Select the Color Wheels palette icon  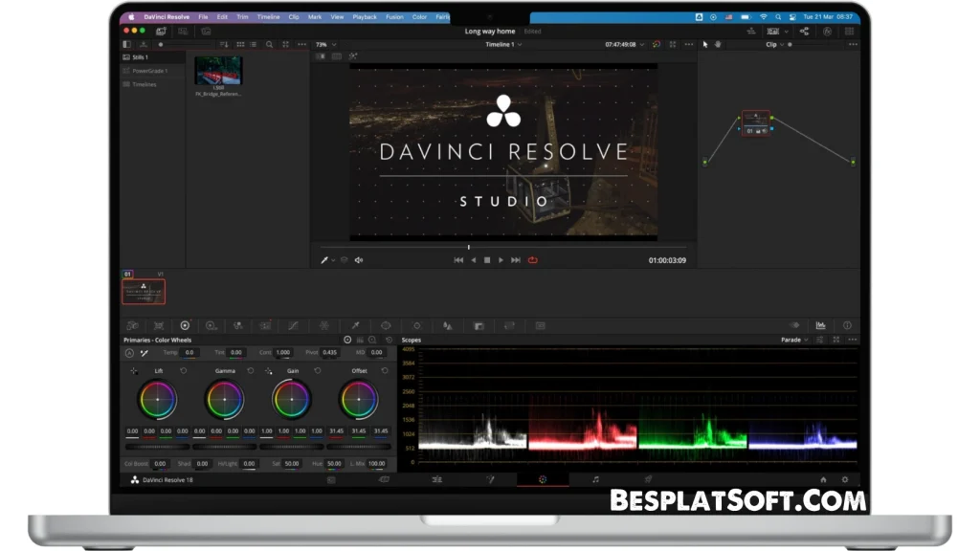click(x=186, y=325)
